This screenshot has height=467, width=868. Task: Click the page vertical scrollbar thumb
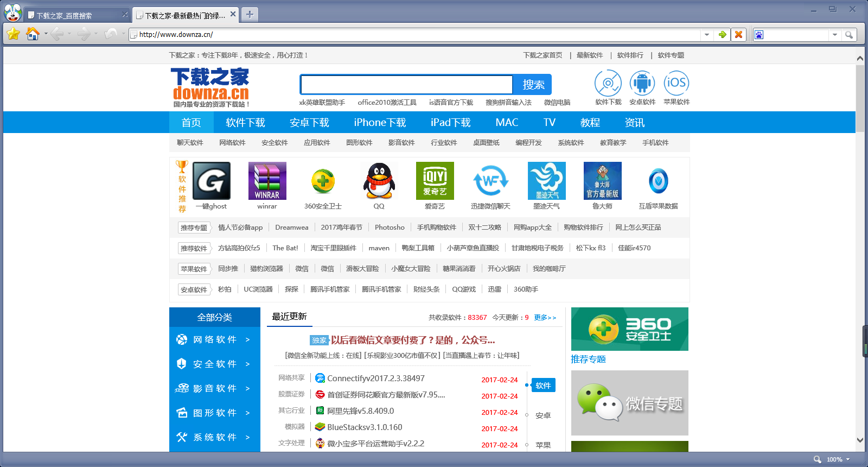coord(860,98)
